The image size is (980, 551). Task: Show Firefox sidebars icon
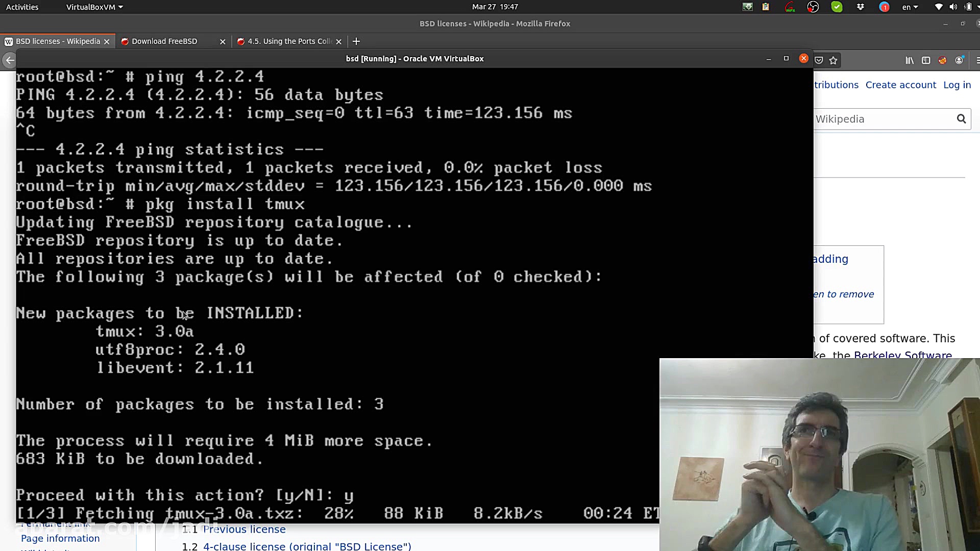(926, 60)
